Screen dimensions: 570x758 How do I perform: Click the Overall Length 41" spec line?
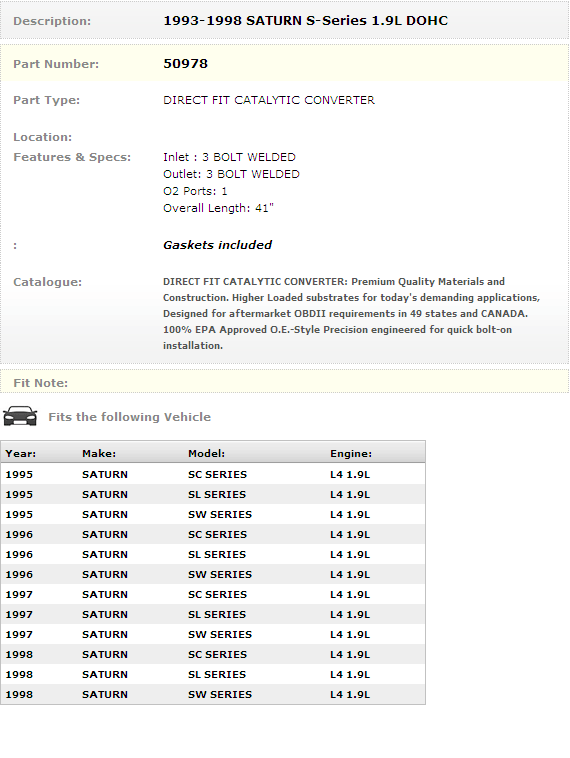219,208
